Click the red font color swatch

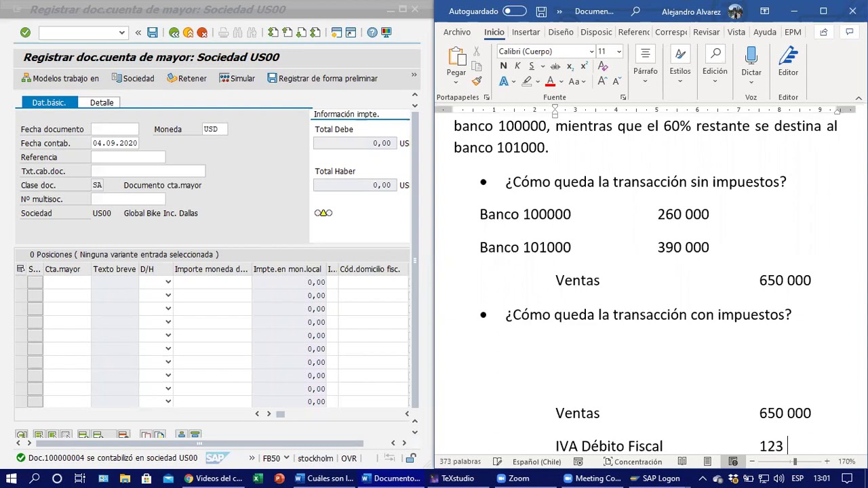[551, 82]
